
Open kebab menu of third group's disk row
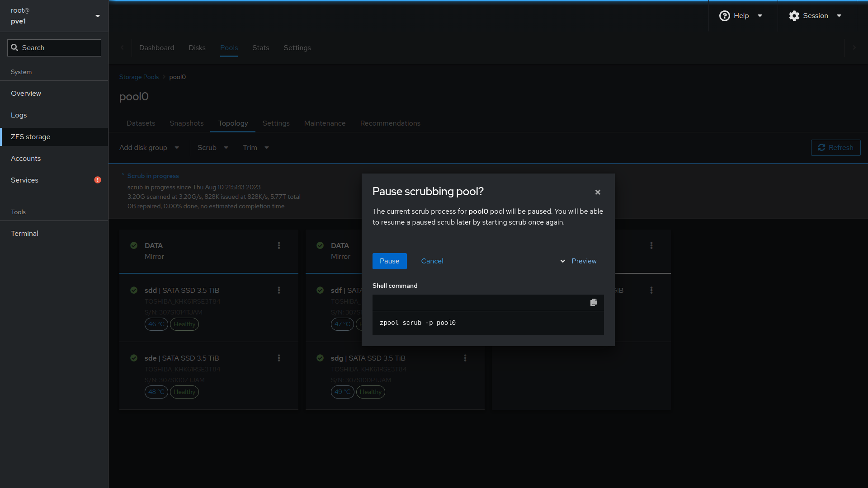(x=651, y=290)
